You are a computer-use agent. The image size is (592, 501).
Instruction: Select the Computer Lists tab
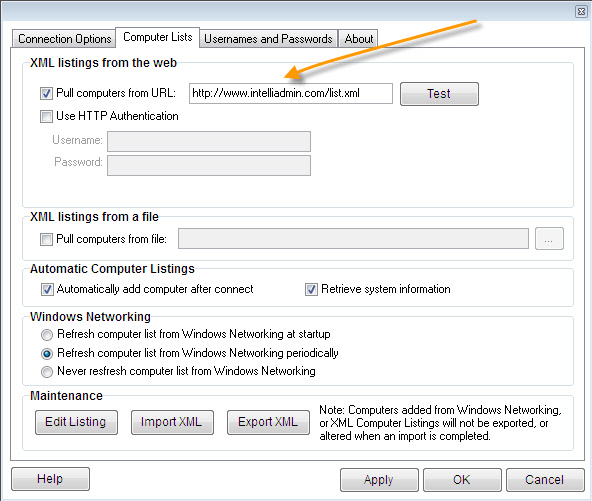pos(157,37)
